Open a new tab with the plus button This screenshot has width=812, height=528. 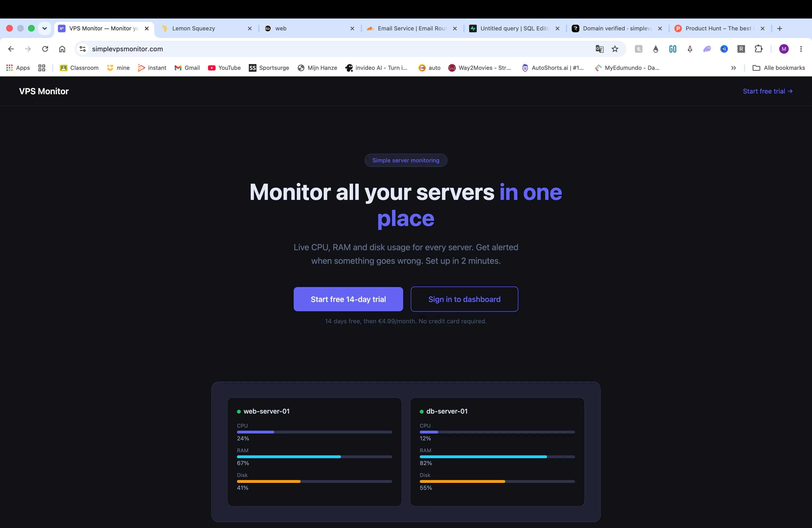point(779,28)
